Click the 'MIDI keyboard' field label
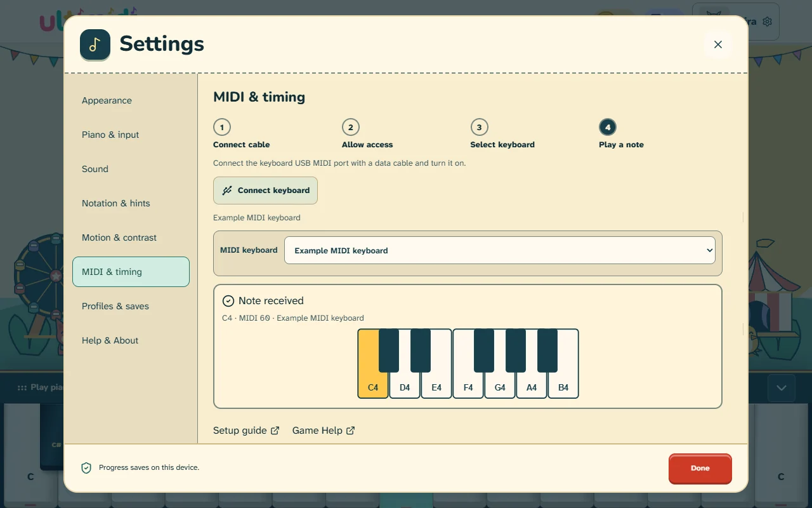 tap(249, 250)
